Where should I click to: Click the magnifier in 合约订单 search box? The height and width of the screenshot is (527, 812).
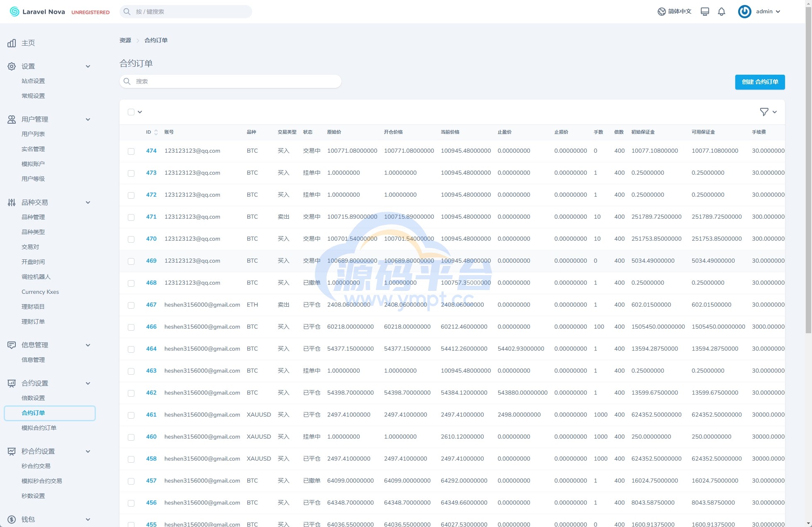pyautogui.click(x=127, y=81)
